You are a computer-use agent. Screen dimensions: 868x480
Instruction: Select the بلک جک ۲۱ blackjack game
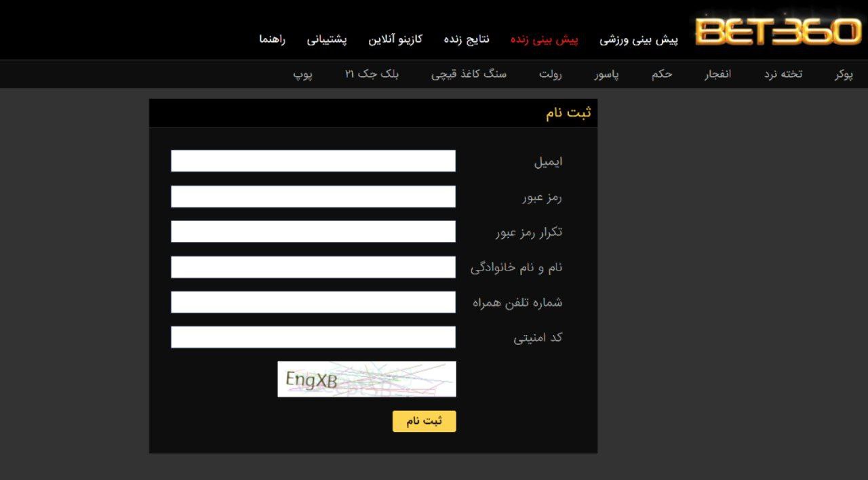(x=372, y=74)
